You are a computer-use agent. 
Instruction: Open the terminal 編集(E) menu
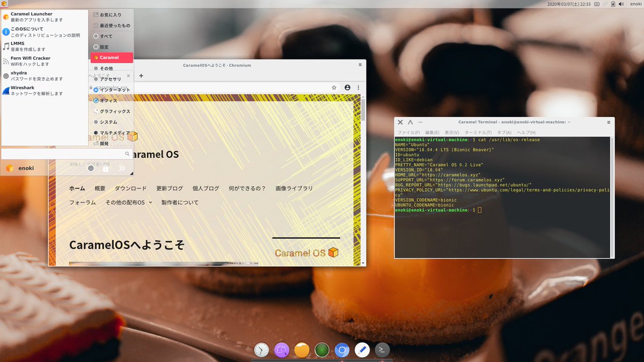(433, 132)
